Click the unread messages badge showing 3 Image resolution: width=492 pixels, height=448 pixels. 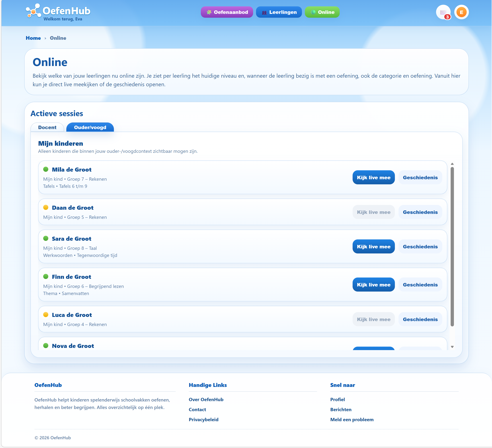click(447, 17)
